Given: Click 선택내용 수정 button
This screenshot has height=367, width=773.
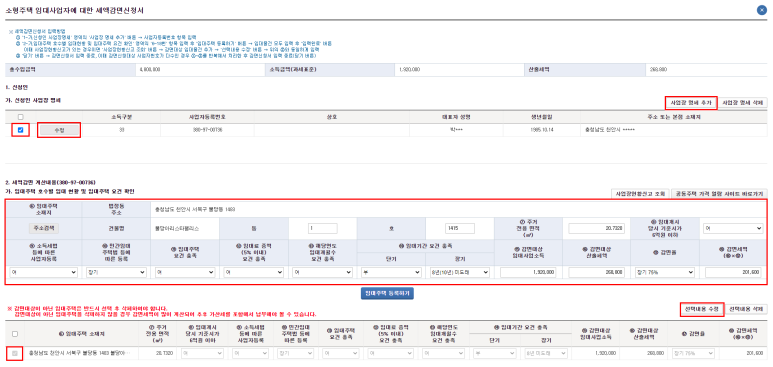Looking at the screenshot, I should [x=703, y=309].
